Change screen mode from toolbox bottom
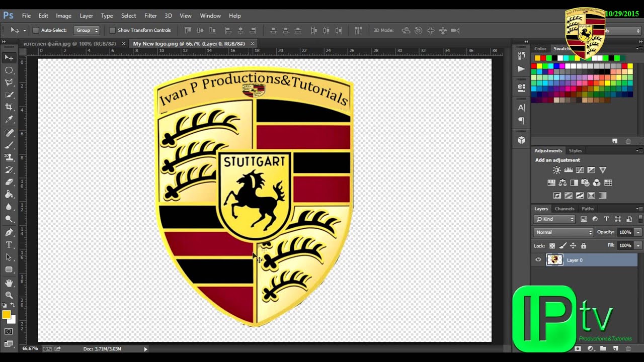The image size is (644, 362). 9,343
